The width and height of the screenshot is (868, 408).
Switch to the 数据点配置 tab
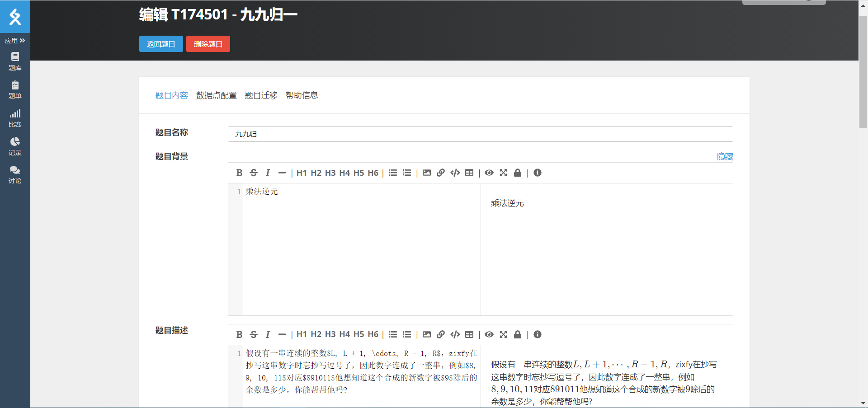pos(216,95)
